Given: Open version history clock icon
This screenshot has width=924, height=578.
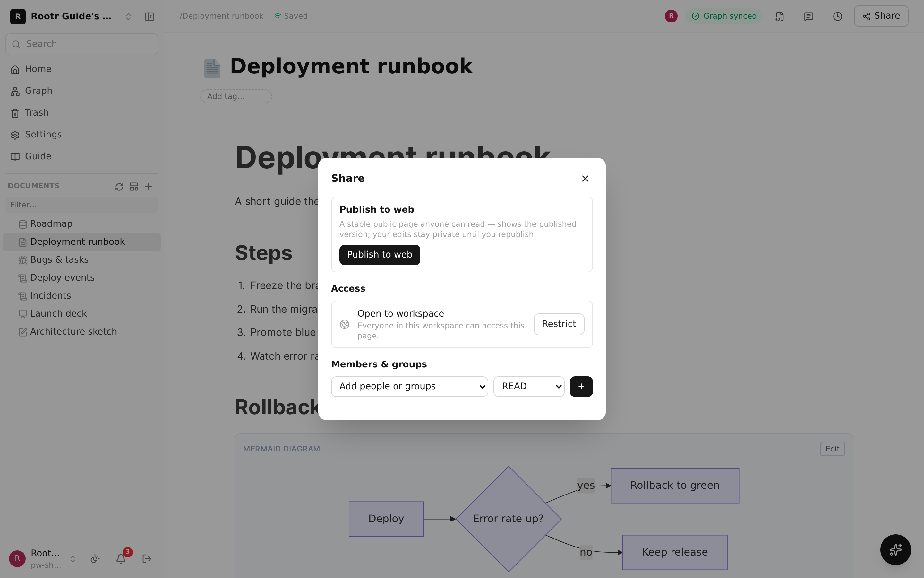Looking at the screenshot, I should [x=837, y=16].
